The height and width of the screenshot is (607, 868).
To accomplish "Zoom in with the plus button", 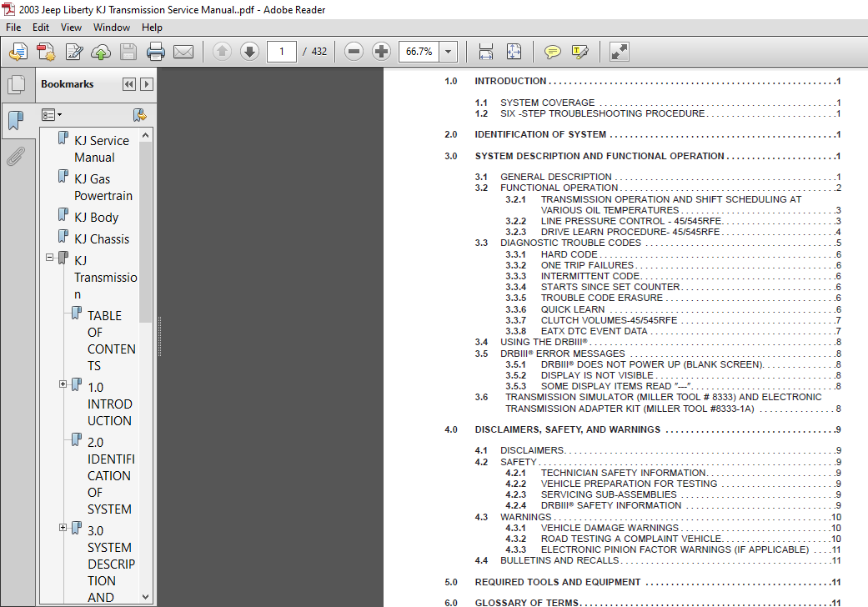I will [381, 52].
